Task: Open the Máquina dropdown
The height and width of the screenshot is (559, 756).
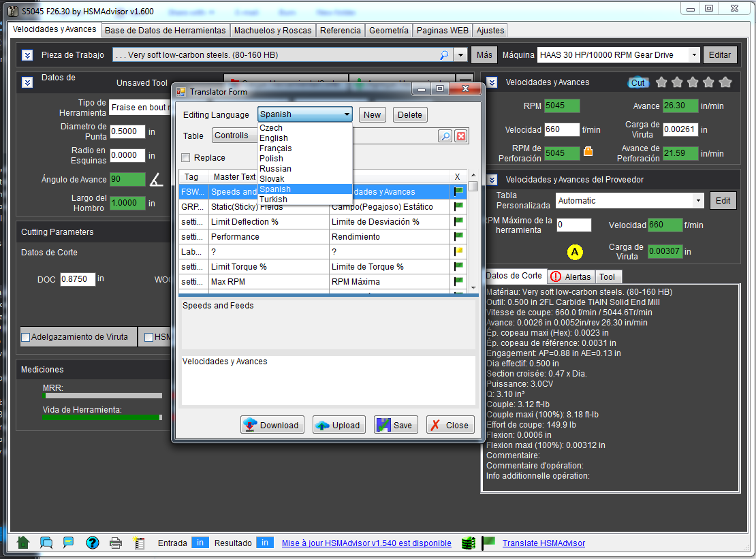Action: point(693,55)
